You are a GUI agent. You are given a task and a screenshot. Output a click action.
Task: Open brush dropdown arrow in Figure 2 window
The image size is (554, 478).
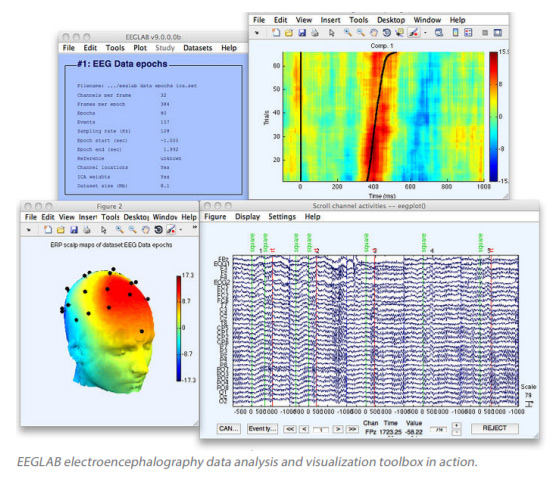181,230
